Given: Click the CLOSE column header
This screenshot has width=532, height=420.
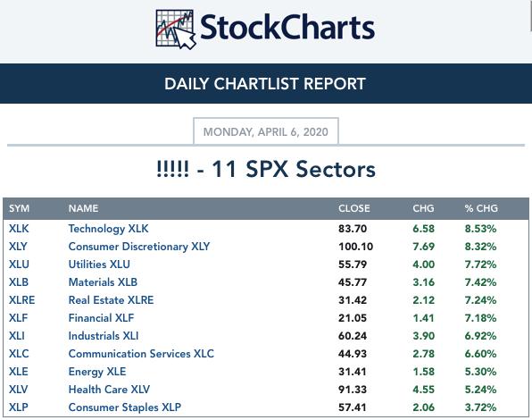Looking at the screenshot, I should 353,208.
